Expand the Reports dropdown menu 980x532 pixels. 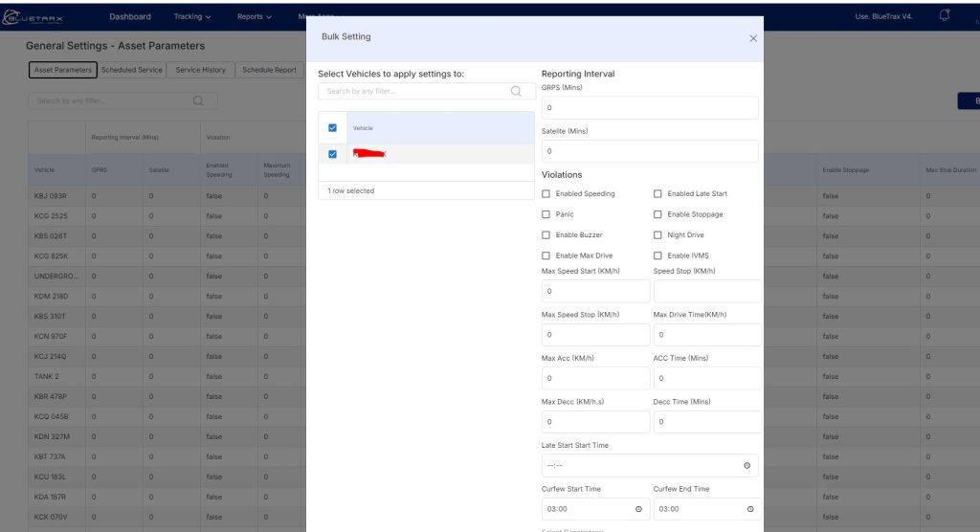pos(255,16)
